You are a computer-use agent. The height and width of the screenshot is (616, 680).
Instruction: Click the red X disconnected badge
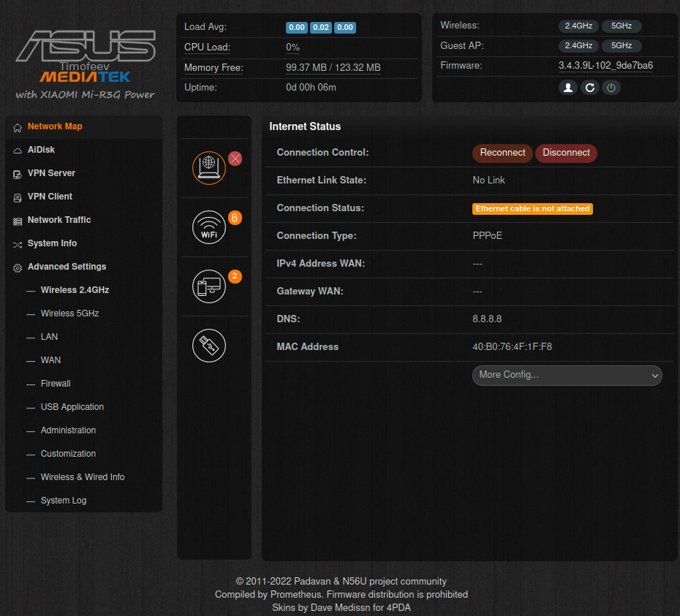pos(235,159)
